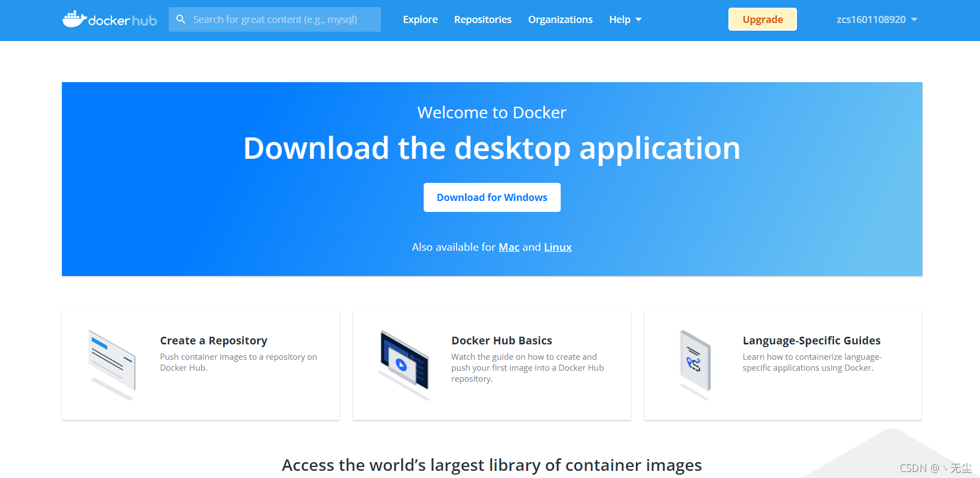Screen dimensions: 980x478
Task: Open the Docker Hub Basics heading
Action: click(502, 341)
